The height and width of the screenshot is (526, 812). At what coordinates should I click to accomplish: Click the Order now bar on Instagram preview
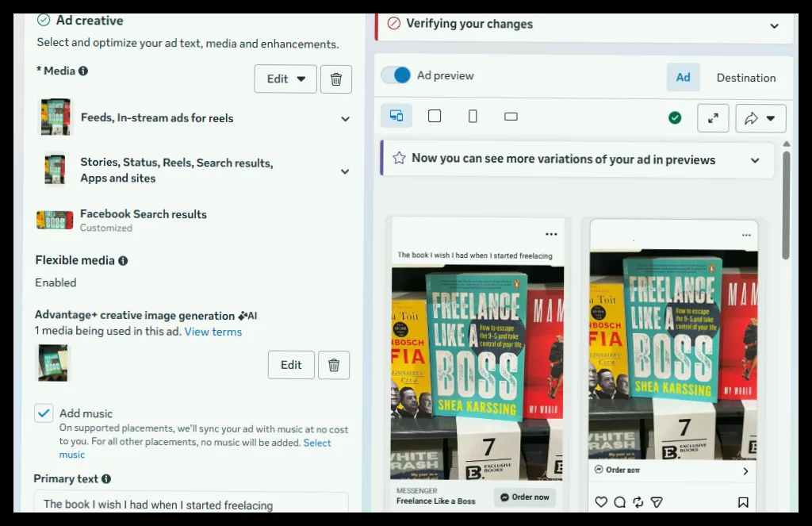pos(672,470)
